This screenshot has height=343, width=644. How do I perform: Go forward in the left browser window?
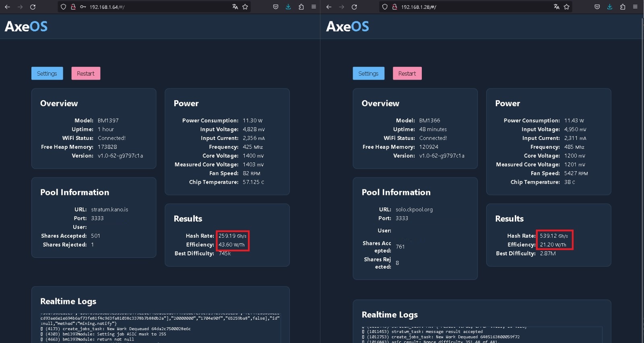pyautogui.click(x=20, y=7)
